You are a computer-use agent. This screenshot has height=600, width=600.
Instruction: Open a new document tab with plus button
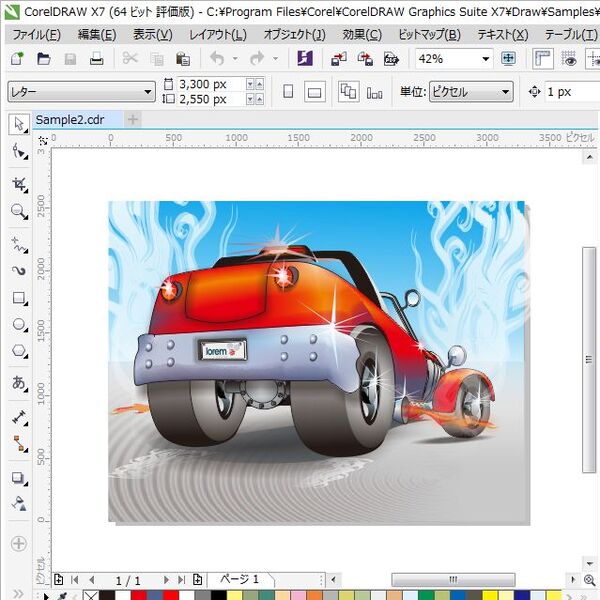(132, 120)
